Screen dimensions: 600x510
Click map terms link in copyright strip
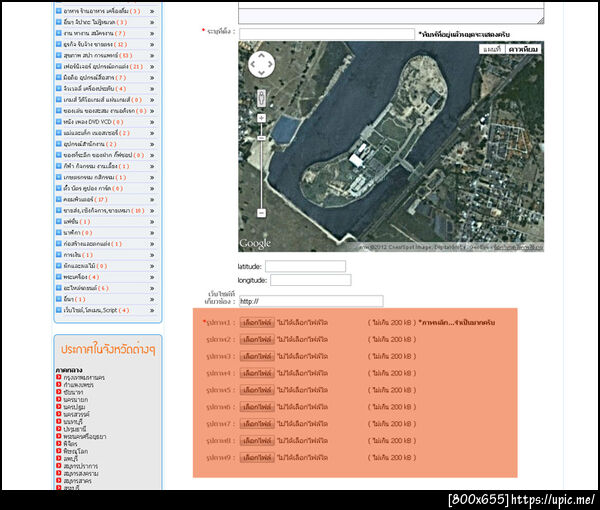pyautogui.click(x=518, y=248)
